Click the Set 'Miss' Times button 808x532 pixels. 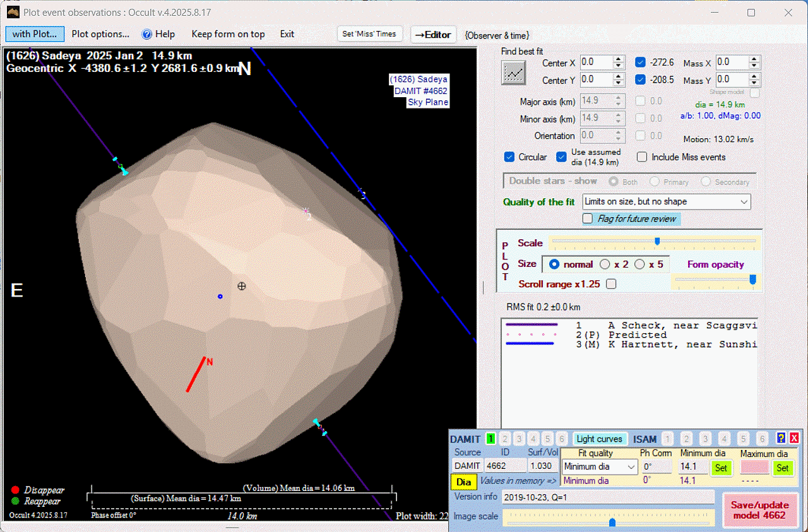point(369,34)
